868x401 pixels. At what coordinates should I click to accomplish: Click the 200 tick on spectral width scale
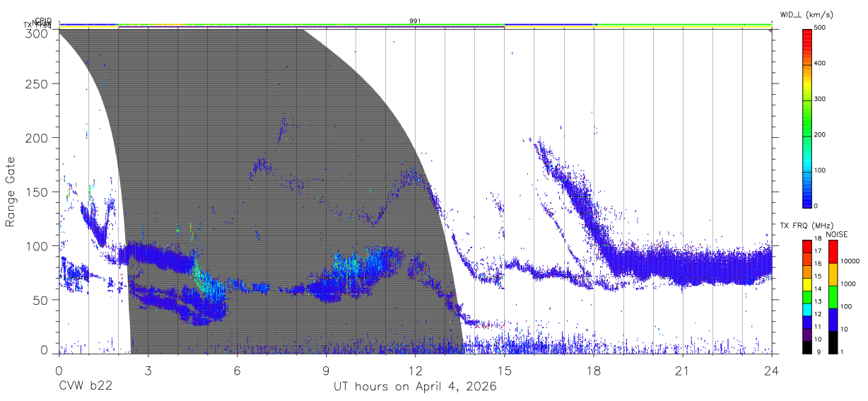click(820, 134)
